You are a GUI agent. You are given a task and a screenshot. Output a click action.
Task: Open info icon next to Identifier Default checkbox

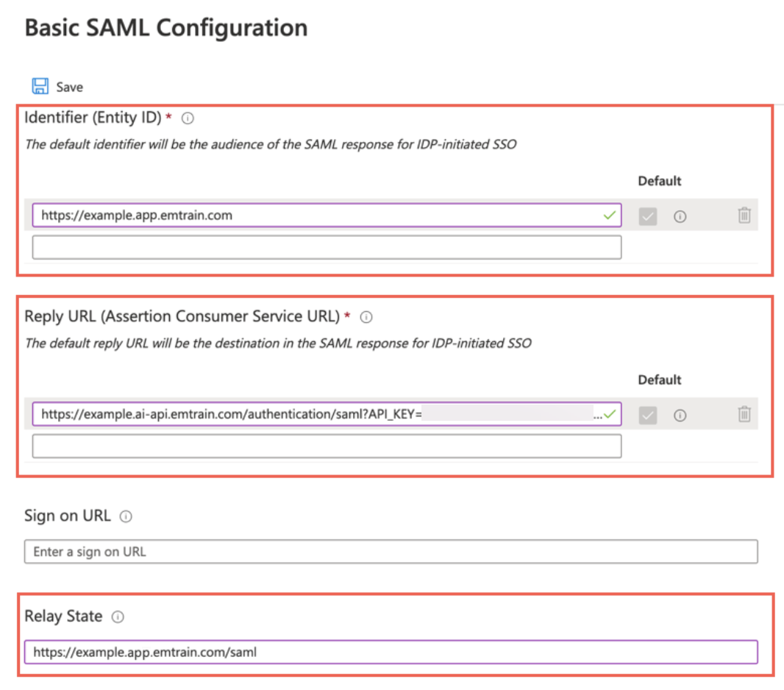[x=680, y=216]
